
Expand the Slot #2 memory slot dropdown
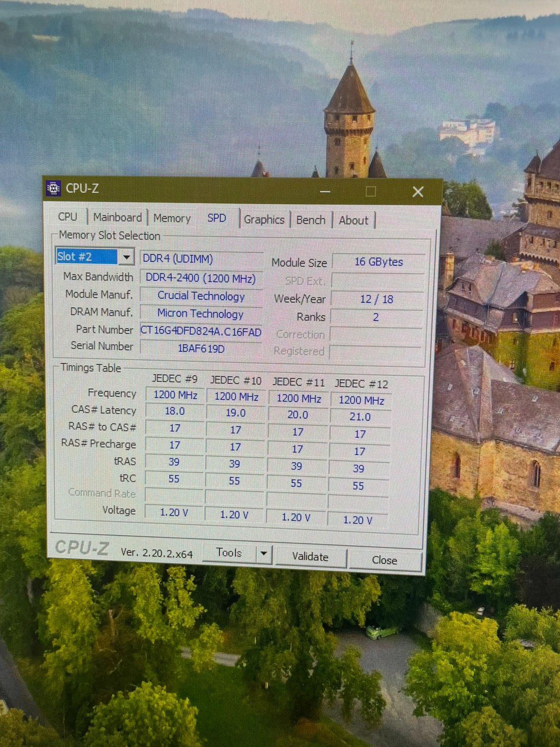[126, 257]
